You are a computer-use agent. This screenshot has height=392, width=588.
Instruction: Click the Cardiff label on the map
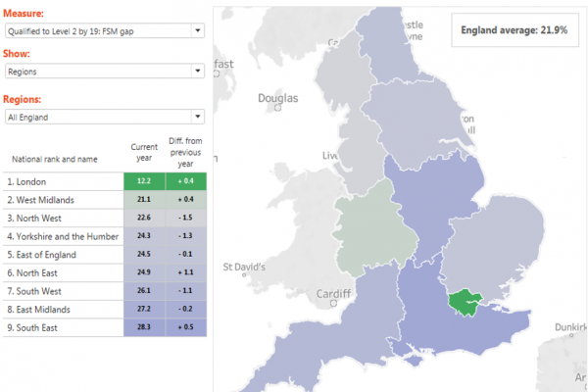(x=334, y=293)
